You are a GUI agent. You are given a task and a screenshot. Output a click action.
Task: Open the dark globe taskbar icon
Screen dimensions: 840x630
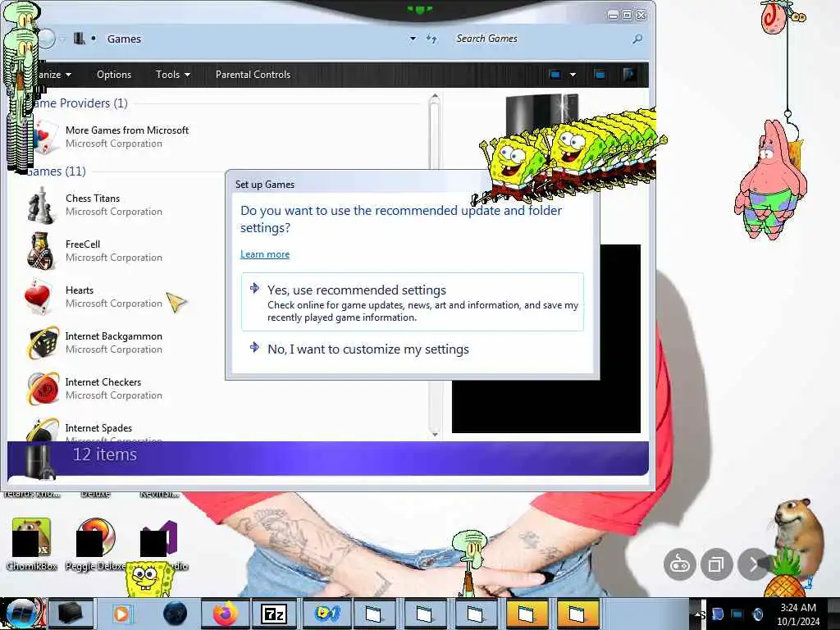[175, 614]
